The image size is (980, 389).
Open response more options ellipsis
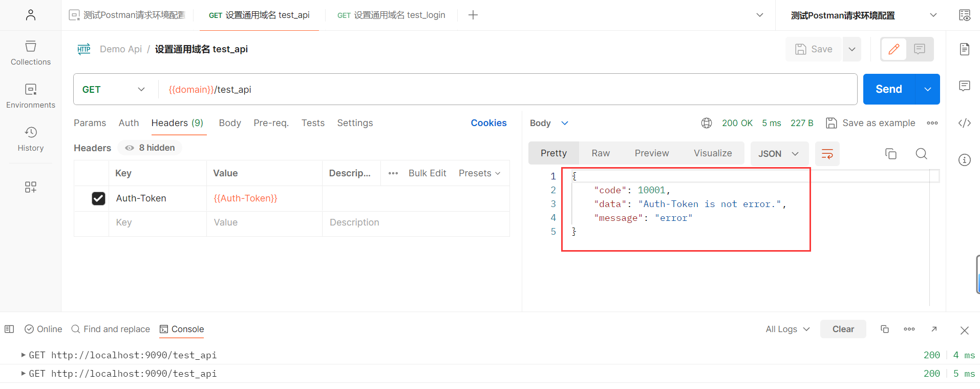pos(932,123)
